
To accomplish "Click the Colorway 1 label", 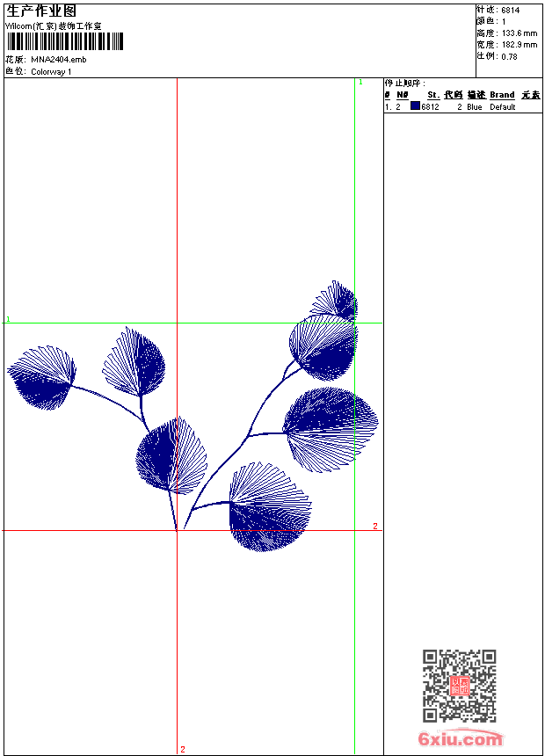I will [x=51, y=72].
